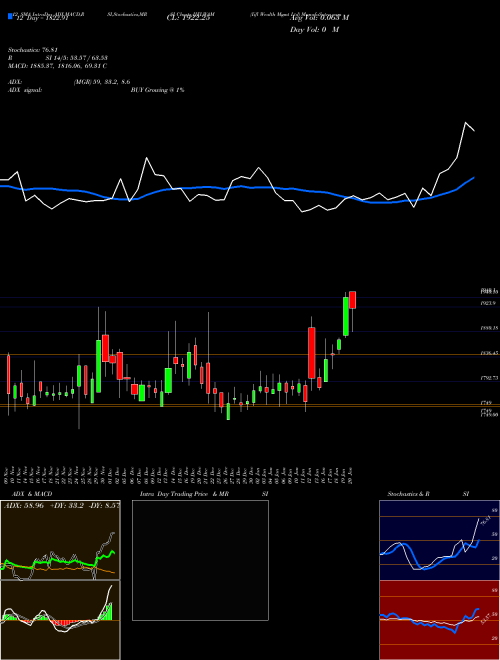Open the MACD histogram chart thumbnail
Viewport: 500px width, 660px height.
pyautogui.click(x=60, y=620)
